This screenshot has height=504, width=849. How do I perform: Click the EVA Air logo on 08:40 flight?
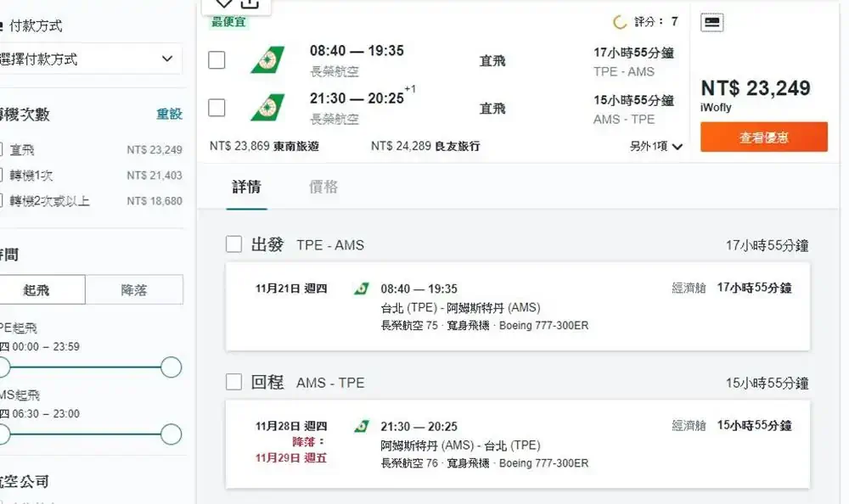[267, 60]
